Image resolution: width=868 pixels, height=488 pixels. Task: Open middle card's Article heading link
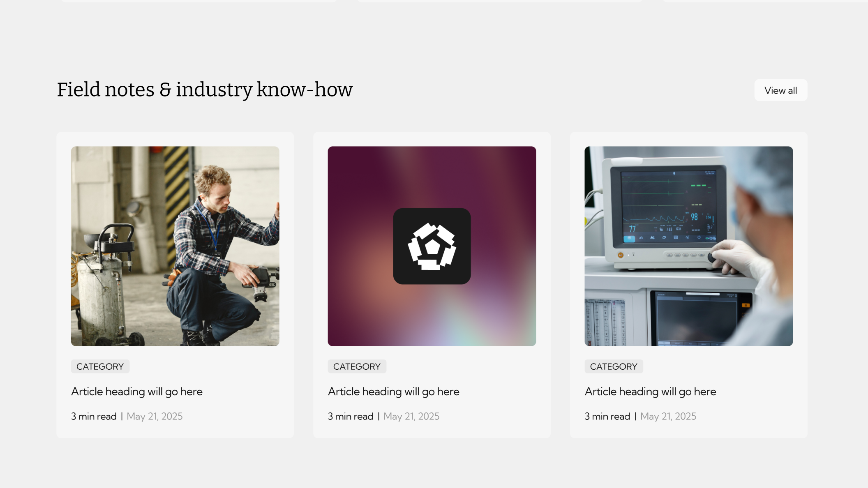coord(393,391)
